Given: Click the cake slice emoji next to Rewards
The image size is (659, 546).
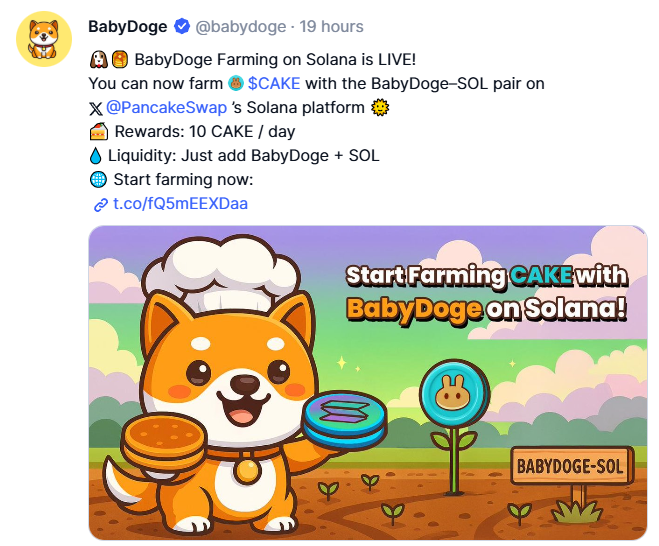Looking at the screenshot, I should point(99,132).
